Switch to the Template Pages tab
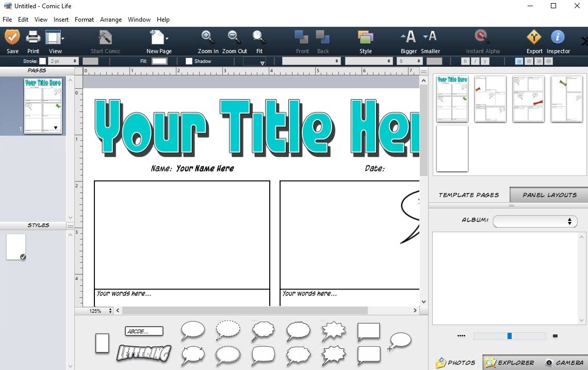This screenshot has height=370, width=588. pyautogui.click(x=469, y=195)
